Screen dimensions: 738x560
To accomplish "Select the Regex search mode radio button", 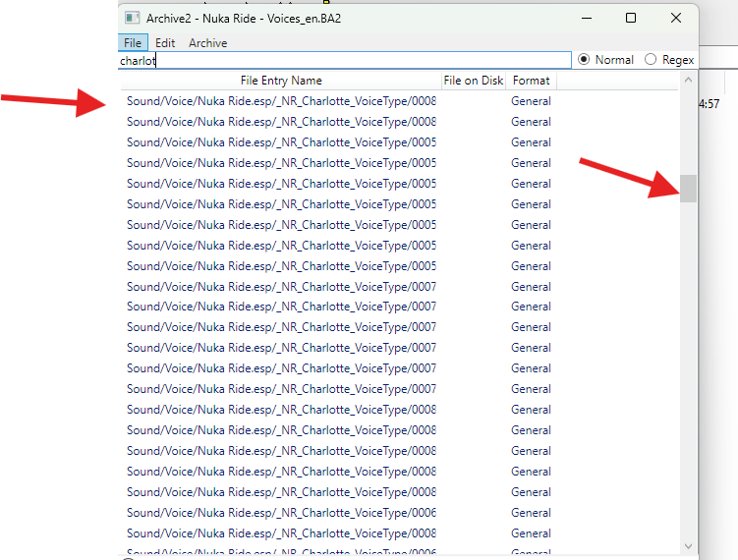I will [651, 59].
